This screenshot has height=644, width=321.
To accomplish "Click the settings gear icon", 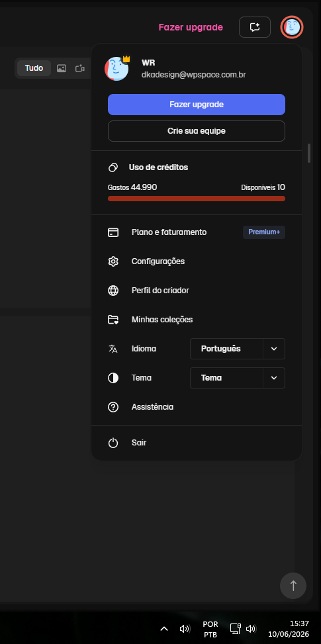I will [113, 261].
